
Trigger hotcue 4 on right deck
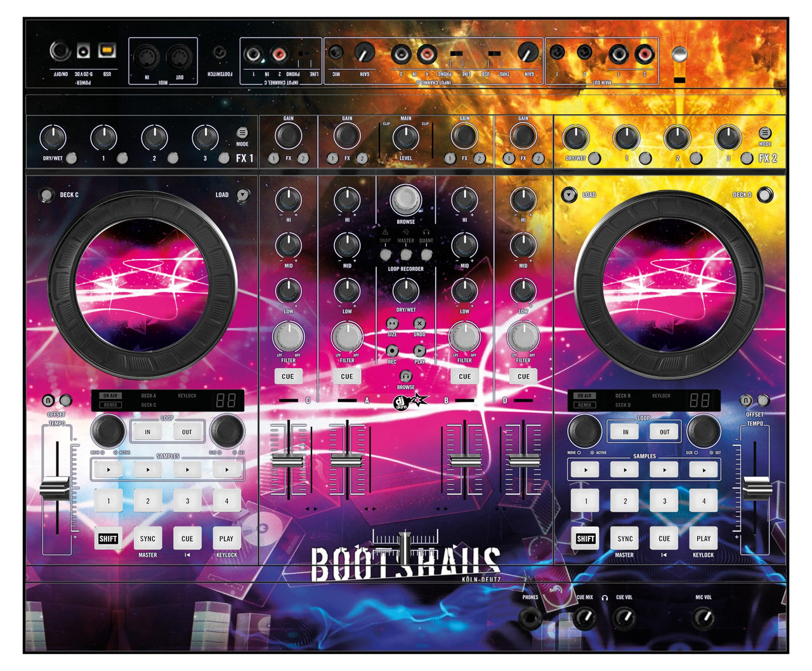(704, 500)
